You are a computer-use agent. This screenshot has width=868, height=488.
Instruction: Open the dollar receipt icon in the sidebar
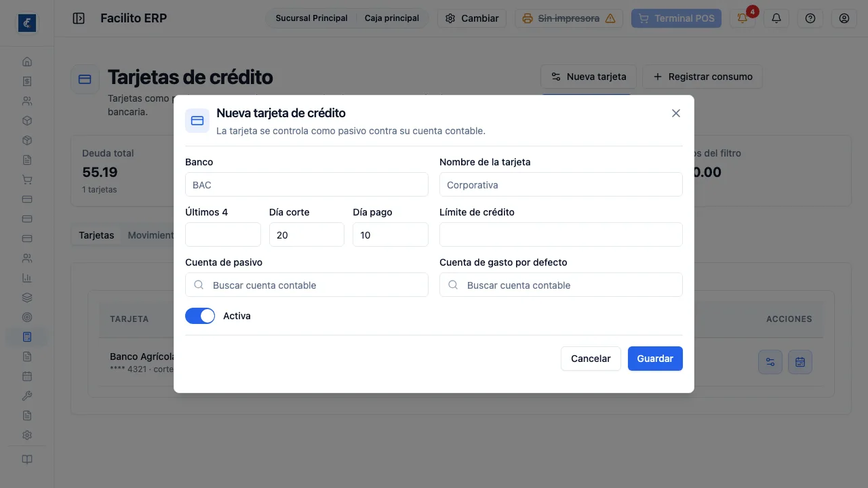[27, 81]
